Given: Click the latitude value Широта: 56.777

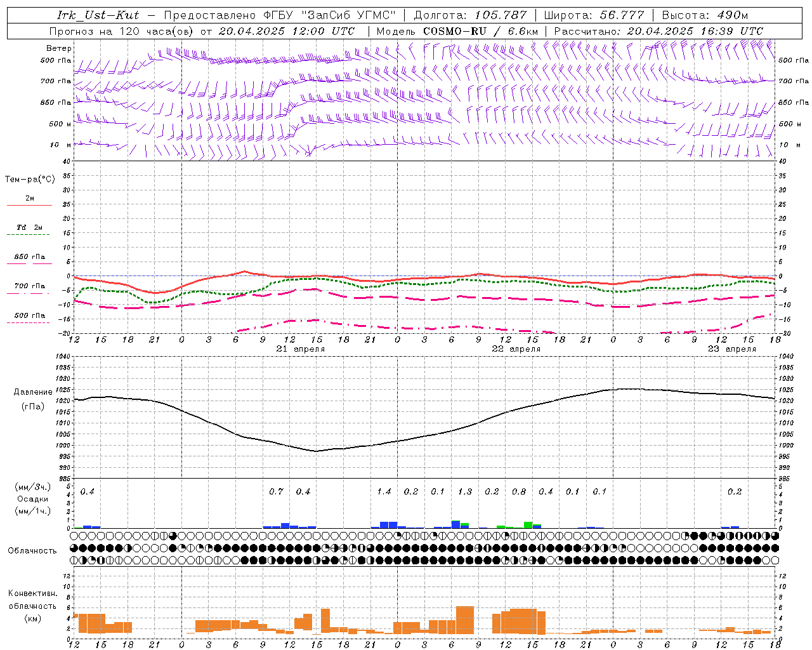Looking at the screenshot, I should click(594, 15).
